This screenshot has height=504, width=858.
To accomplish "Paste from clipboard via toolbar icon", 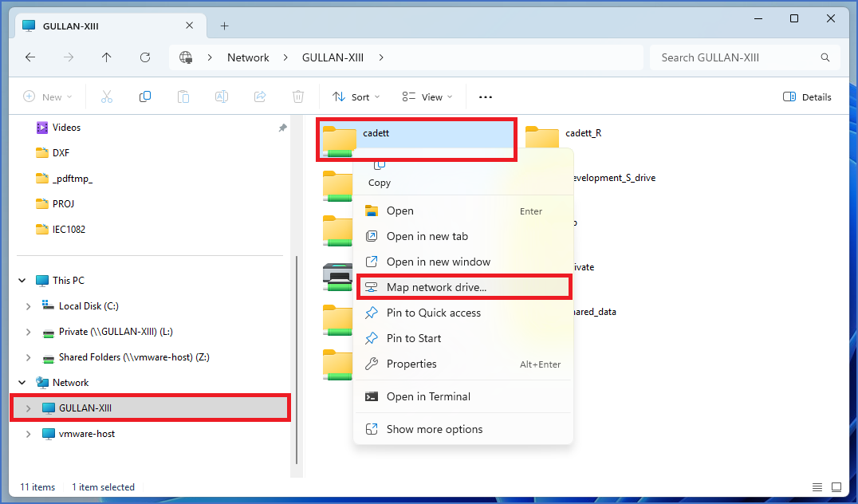I will [183, 96].
